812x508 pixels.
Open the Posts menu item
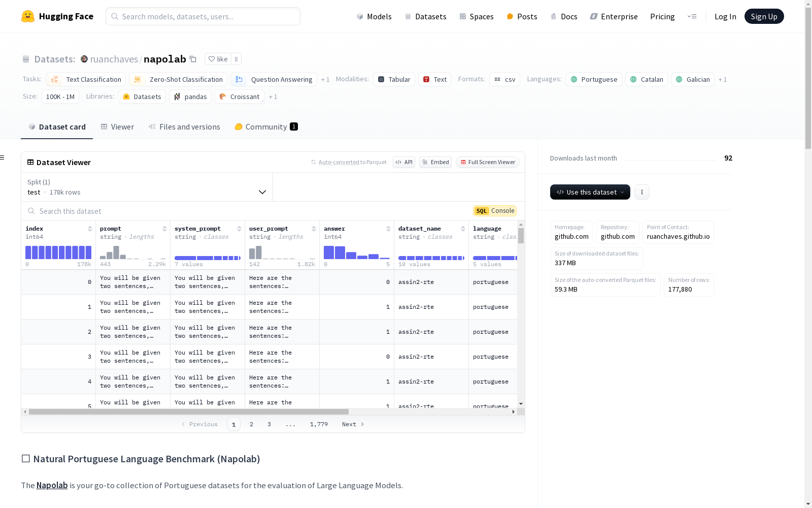pyautogui.click(x=522, y=16)
